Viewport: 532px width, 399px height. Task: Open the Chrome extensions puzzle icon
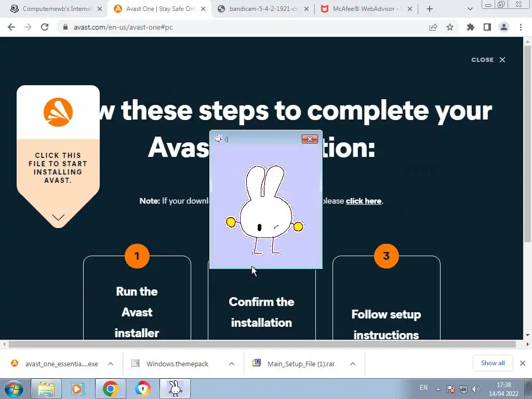(471, 27)
